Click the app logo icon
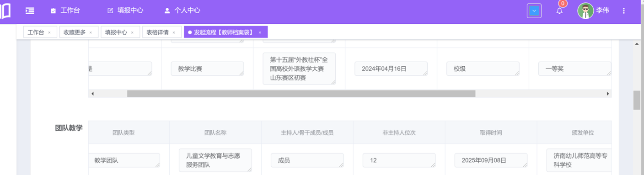 pos(5,11)
